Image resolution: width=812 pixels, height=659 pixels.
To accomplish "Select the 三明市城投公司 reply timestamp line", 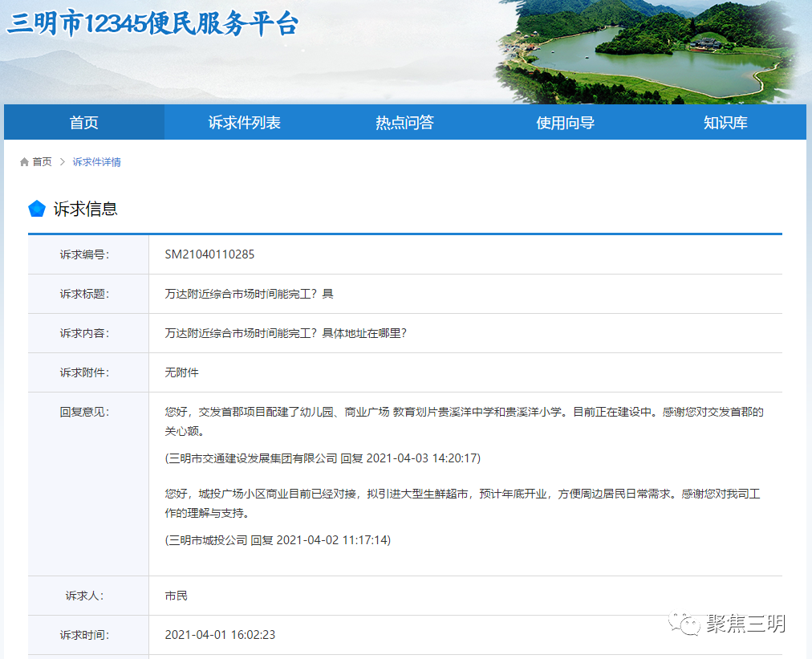I will coord(278,540).
